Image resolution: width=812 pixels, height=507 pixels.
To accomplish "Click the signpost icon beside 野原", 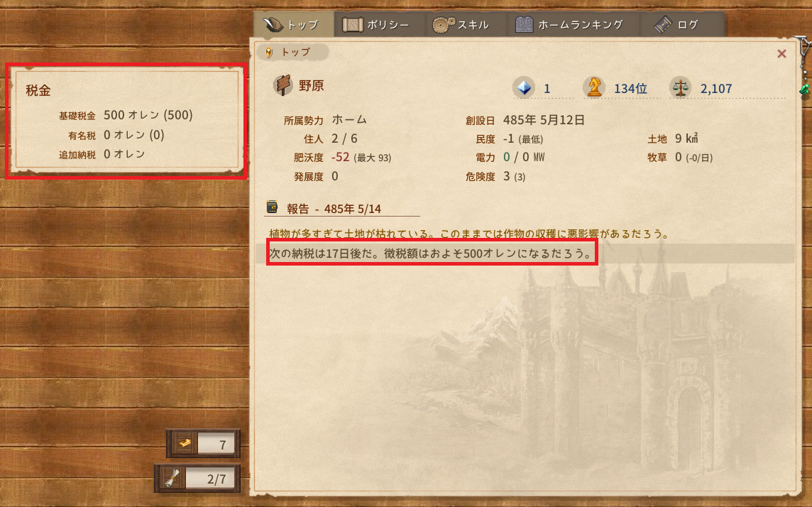I will tap(282, 85).
